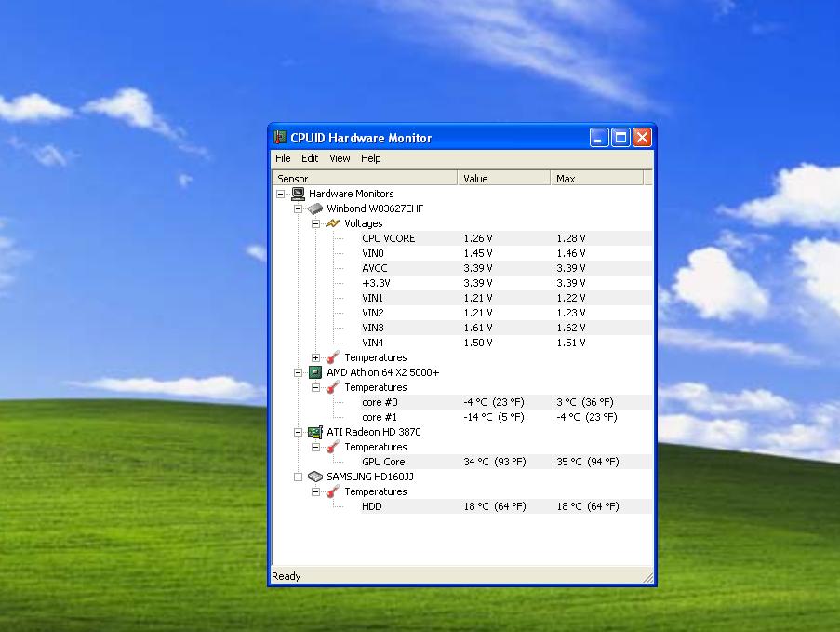Click the Value column header
The image size is (840, 632).
click(503, 179)
